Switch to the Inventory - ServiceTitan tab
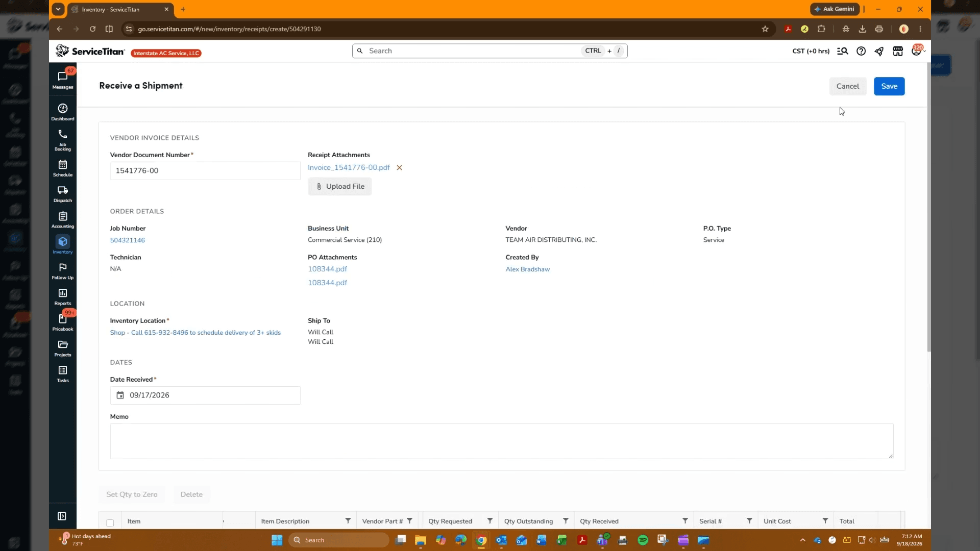The width and height of the screenshot is (980, 551). point(120,9)
